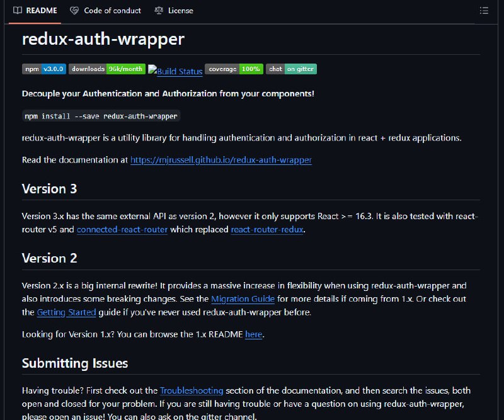The image size is (504, 420).
Task: Click the Version 3 heading
Action: [50, 189]
